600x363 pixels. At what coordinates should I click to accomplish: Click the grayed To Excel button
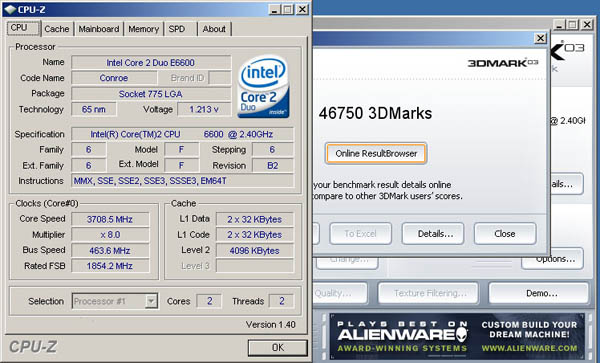point(360,233)
